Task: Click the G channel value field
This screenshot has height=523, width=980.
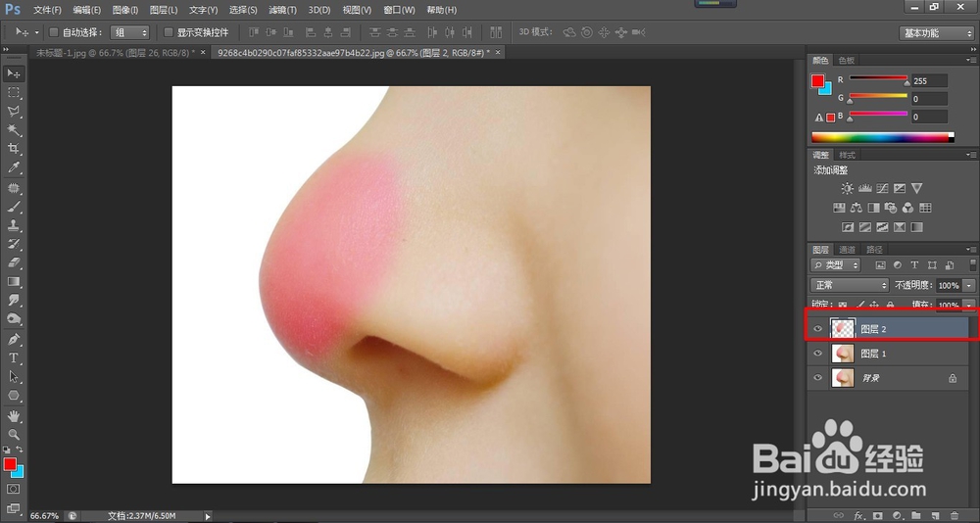Action: pyautogui.click(x=929, y=99)
